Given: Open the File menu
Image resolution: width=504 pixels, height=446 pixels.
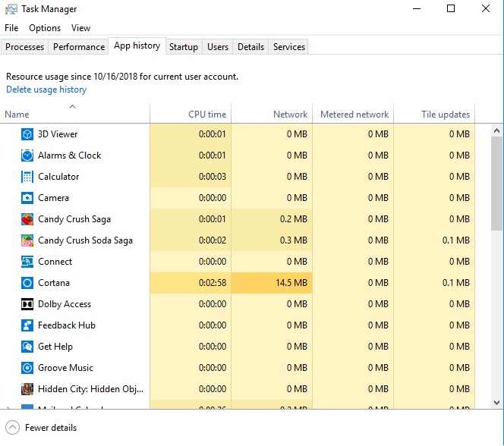Looking at the screenshot, I should (x=11, y=28).
